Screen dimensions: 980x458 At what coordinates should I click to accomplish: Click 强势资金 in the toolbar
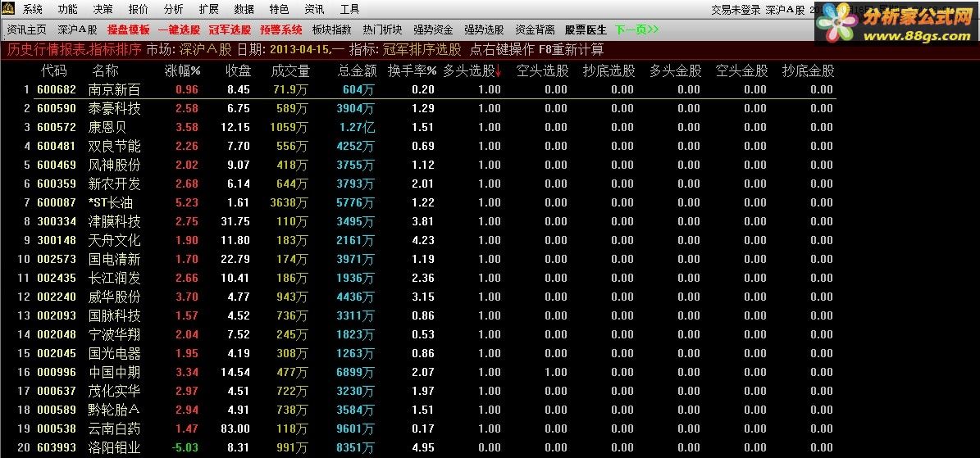(433, 29)
